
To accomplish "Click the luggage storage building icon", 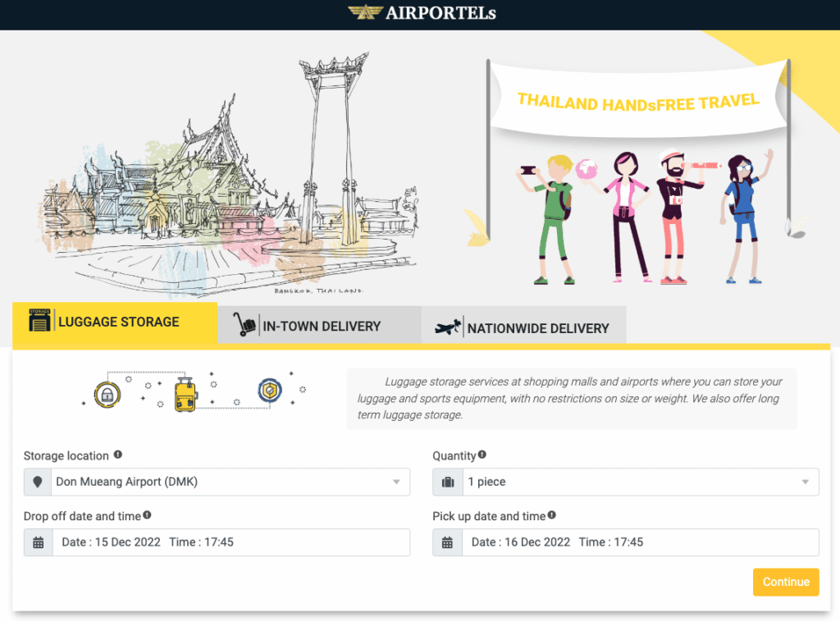I will click(x=39, y=320).
